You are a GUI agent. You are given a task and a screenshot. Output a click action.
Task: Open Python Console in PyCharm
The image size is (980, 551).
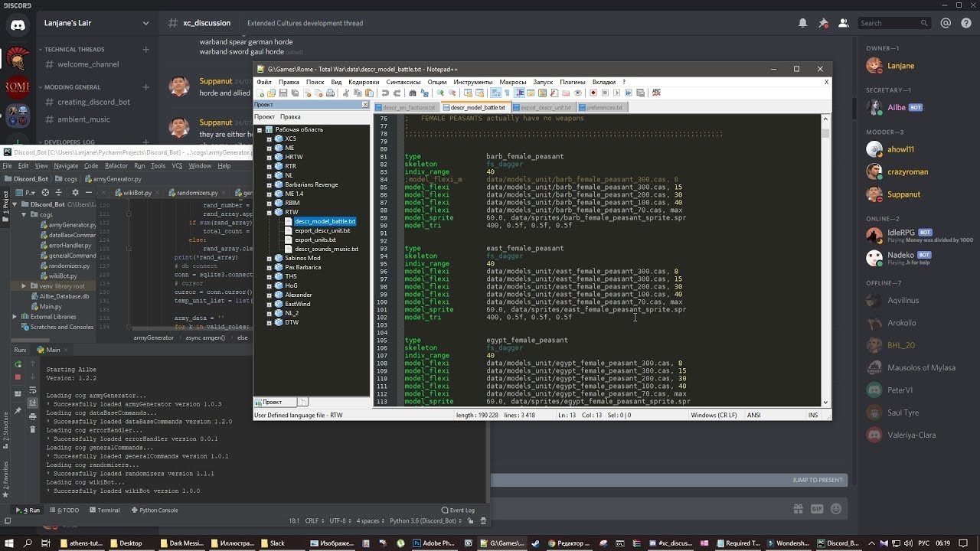(155, 510)
